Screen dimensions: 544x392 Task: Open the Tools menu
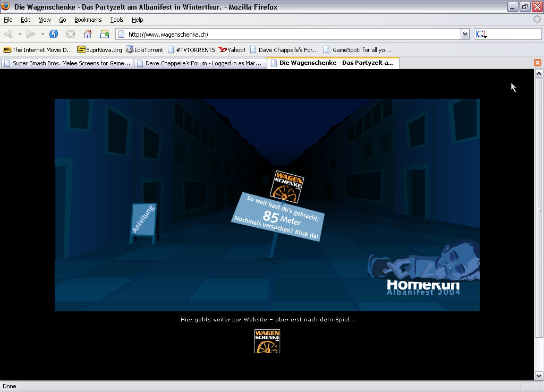[x=117, y=20]
